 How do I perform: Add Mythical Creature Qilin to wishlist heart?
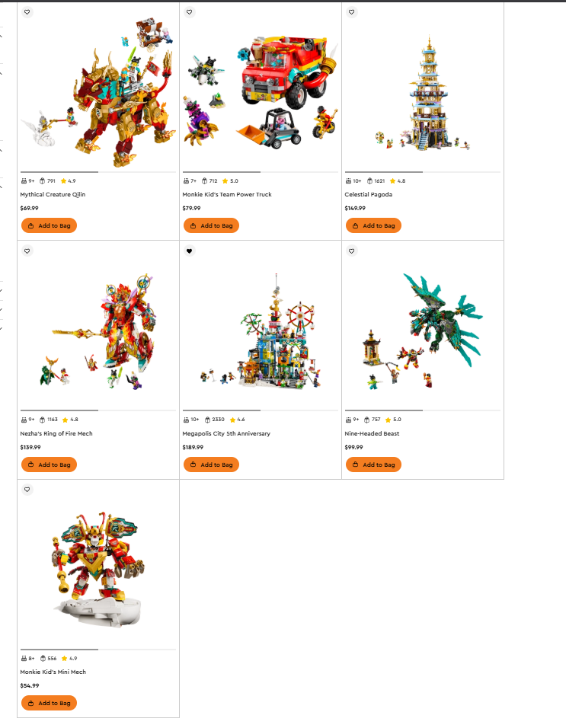coord(27,12)
